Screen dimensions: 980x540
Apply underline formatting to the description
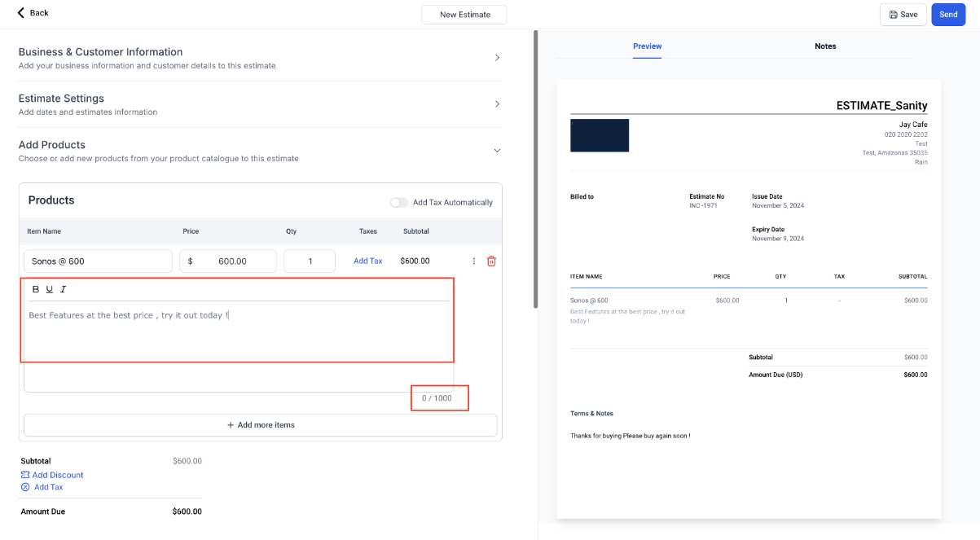(50, 289)
